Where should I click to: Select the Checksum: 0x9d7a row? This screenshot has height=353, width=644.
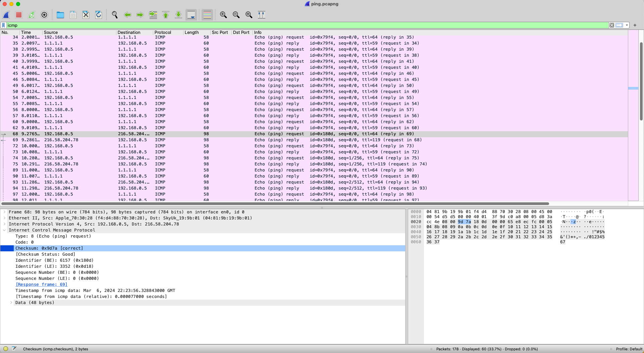pyautogui.click(x=203, y=248)
